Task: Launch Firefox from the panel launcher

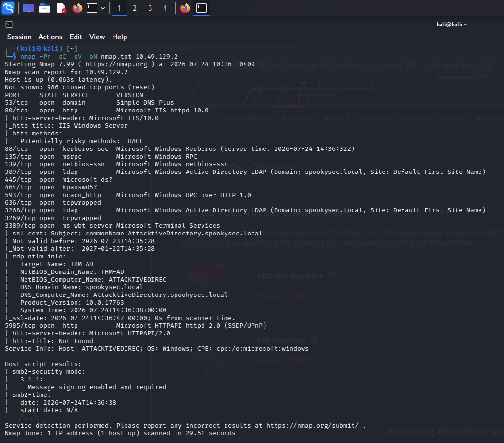Action: point(77,8)
